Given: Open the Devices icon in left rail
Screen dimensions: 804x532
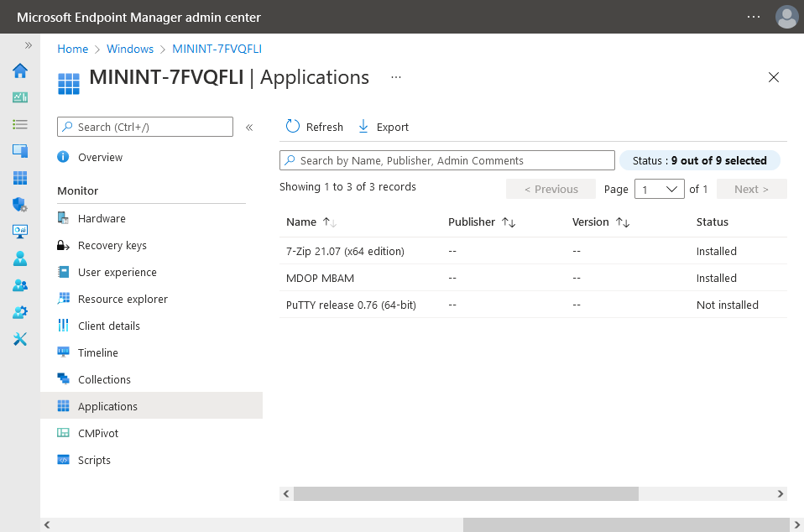Looking at the screenshot, I should click(x=20, y=151).
